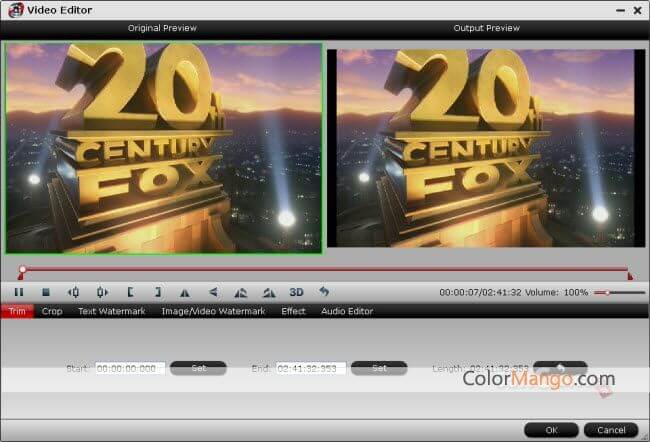The image size is (650, 442).
Task: Click the undo/reset arrow icon
Action: 324,292
